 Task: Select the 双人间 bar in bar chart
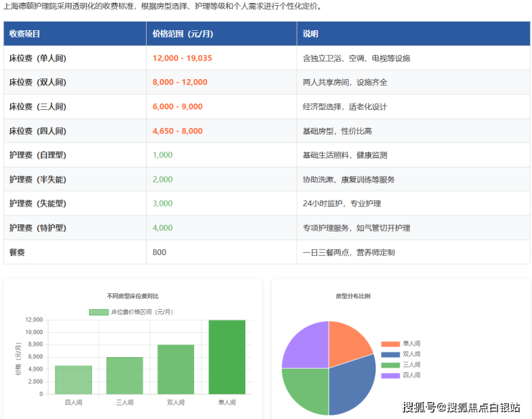point(175,369)
